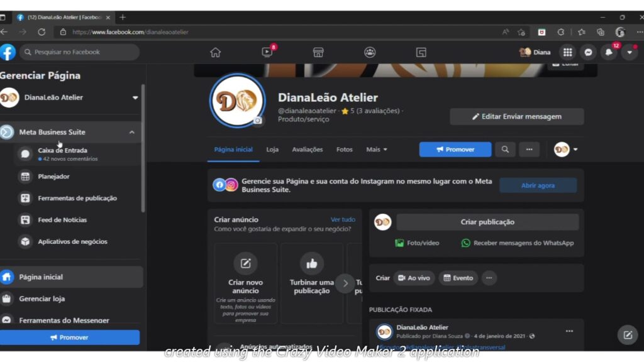Screen dimensions: 644x362
Task: Select Página inicial in the sidebar
Action: coord(72,277)
